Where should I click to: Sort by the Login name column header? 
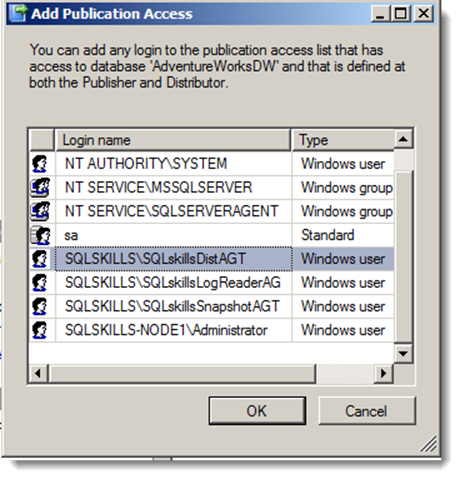[173, 140]
